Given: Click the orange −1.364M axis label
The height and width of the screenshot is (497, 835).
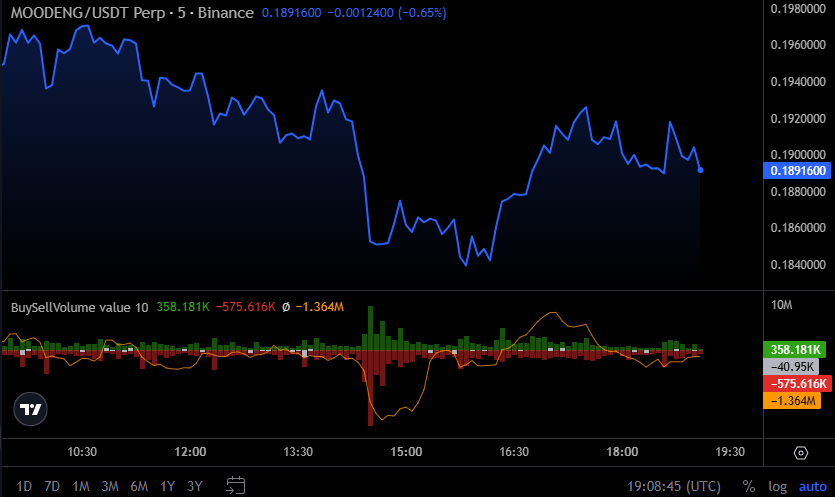Looking at the screenshot, I should [x=792, y=401].
